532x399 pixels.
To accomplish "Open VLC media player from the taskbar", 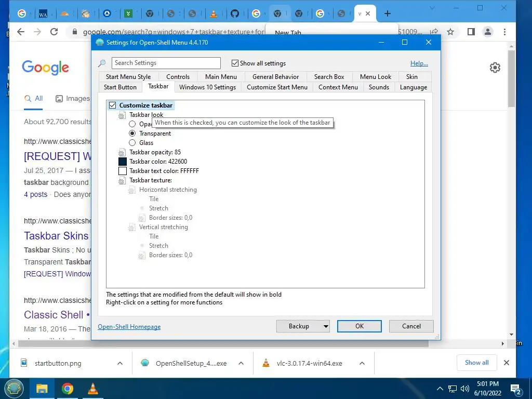I will (x=92, y=389).
